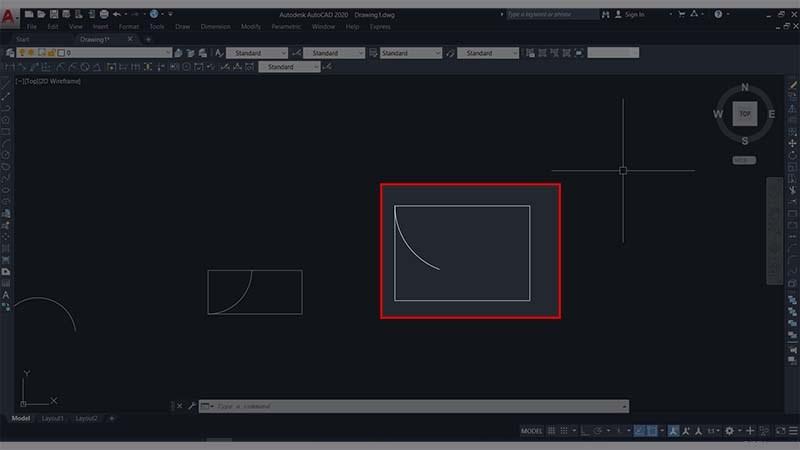800x450 pixels.
Task: Click the N compass direction on ViewCube
Action: click(x=745, y=87)
